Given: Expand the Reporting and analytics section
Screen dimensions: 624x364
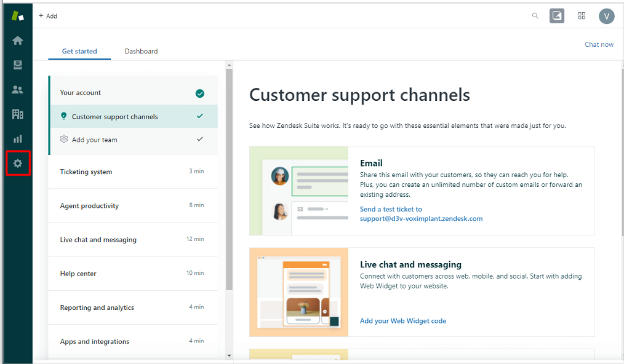Looking at the screenshot, I should click(x=133, y=307).
